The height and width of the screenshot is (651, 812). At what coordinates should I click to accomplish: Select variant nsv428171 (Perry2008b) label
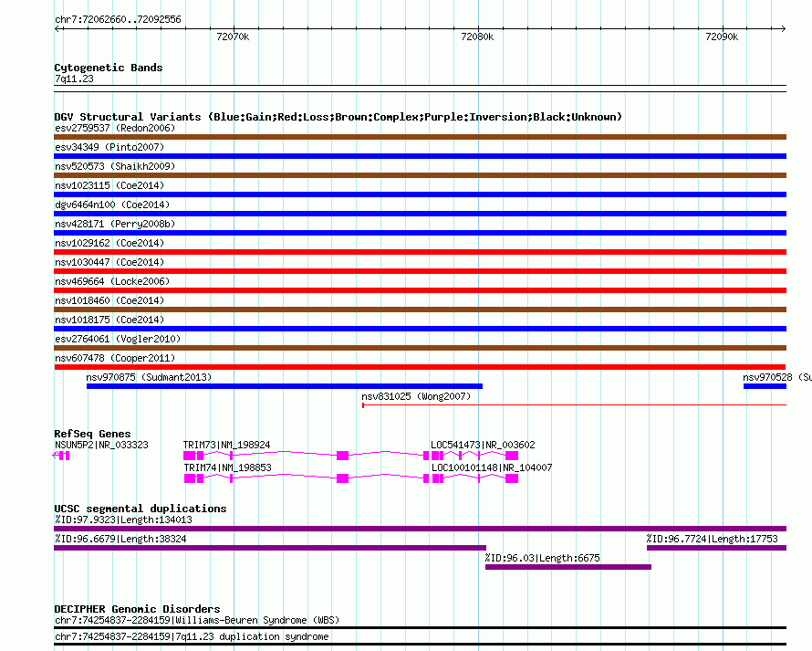click(115, 224)
